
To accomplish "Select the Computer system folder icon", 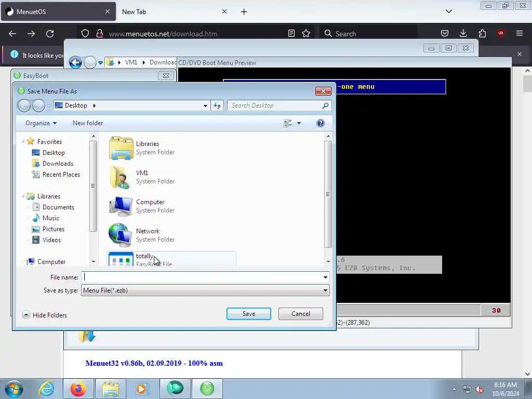I will (x=121, y=206).
